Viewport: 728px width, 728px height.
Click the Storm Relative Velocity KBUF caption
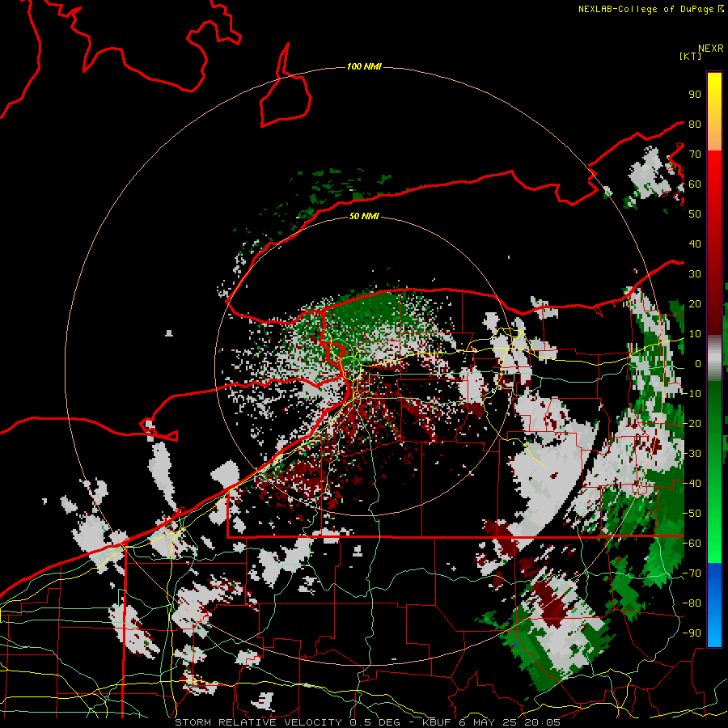point(367,722)
